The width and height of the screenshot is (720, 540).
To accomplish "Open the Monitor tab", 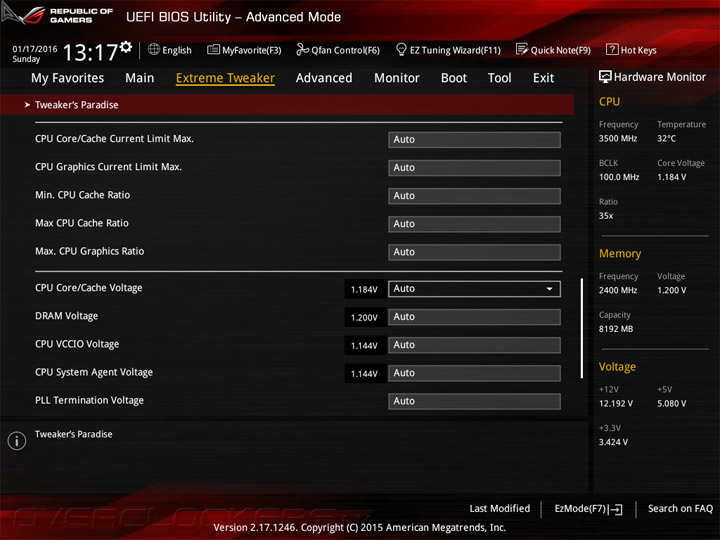I will point(397,78).
